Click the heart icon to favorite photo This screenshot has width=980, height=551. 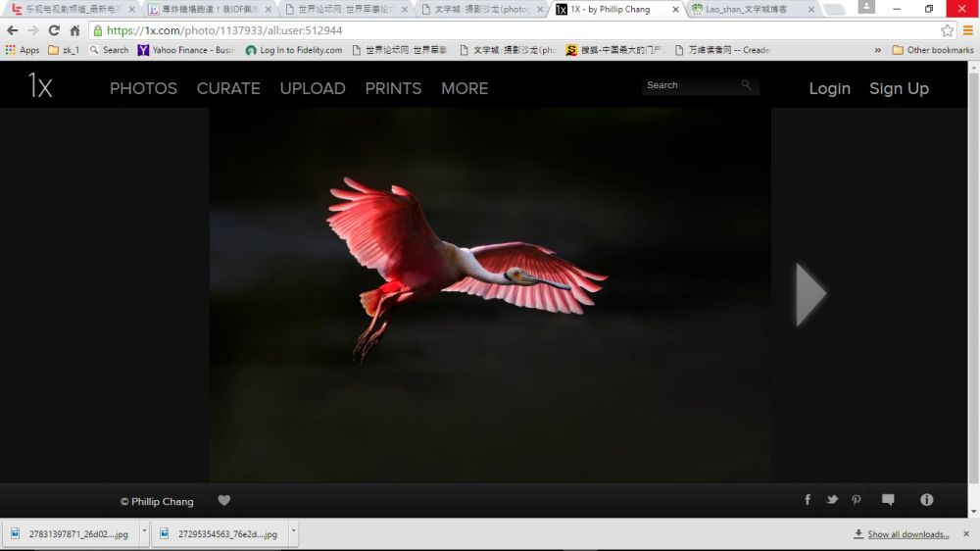point(223,500)
